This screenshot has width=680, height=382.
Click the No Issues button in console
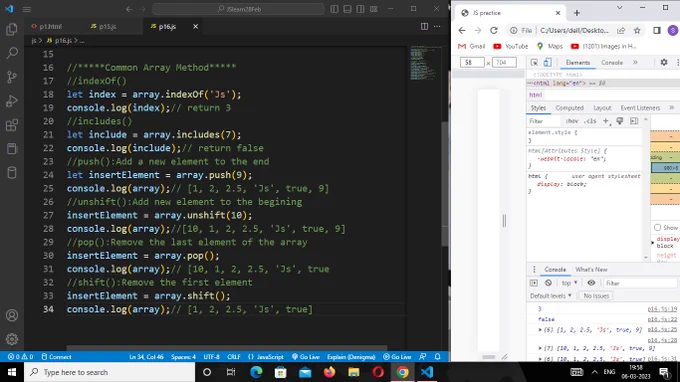click(x=596, y=296)
